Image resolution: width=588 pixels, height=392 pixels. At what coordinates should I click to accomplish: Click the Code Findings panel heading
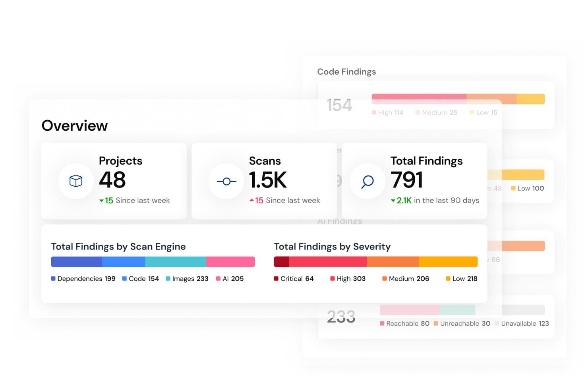pyautogui.click(x=346, y=72)
